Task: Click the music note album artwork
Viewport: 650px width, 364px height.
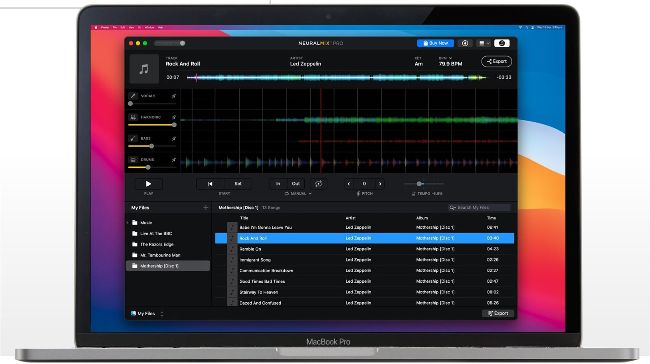Action: pyautogui.click(x=144, y=69)
